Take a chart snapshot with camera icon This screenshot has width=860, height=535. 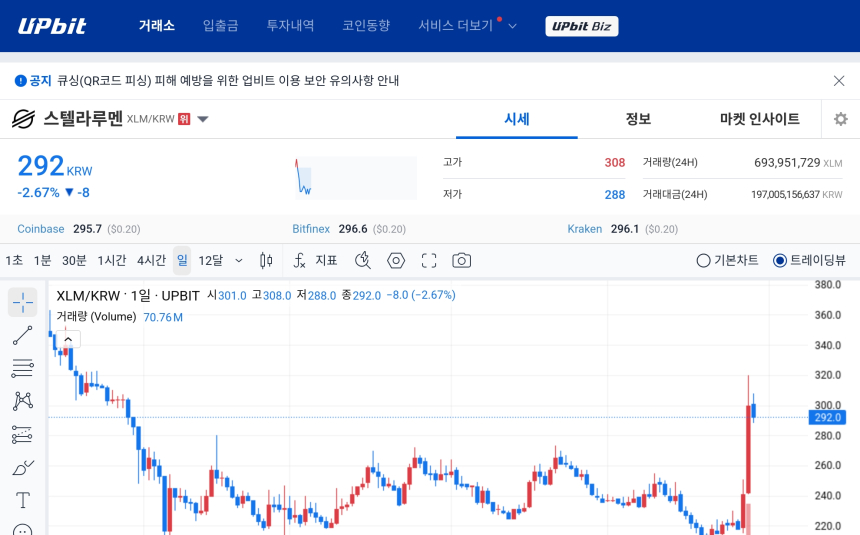(x=461, y=261)
